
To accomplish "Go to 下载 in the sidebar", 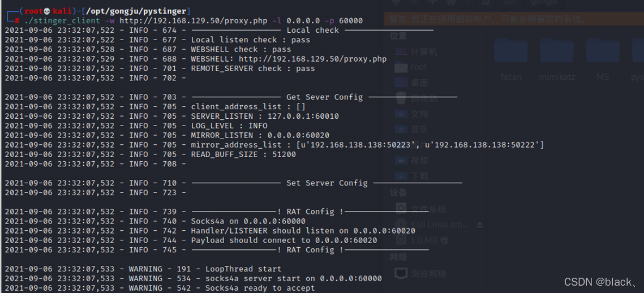I will 411,176.
